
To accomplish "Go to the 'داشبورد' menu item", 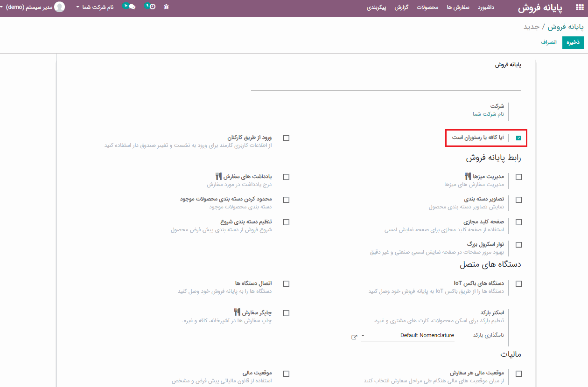I will coord(486,7).
